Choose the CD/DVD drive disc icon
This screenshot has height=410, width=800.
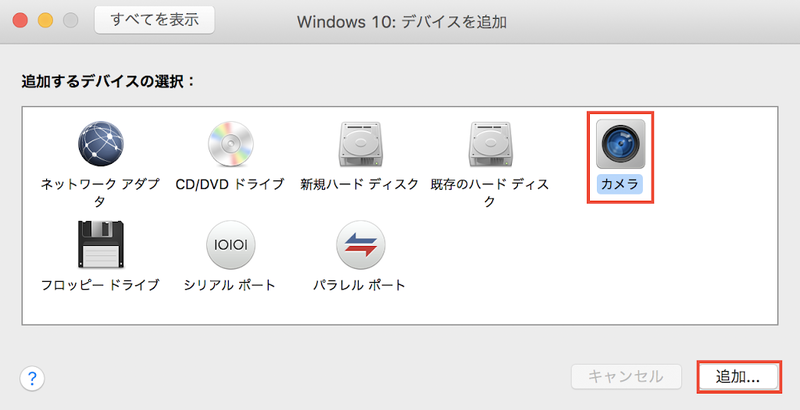tap(230, 144)
